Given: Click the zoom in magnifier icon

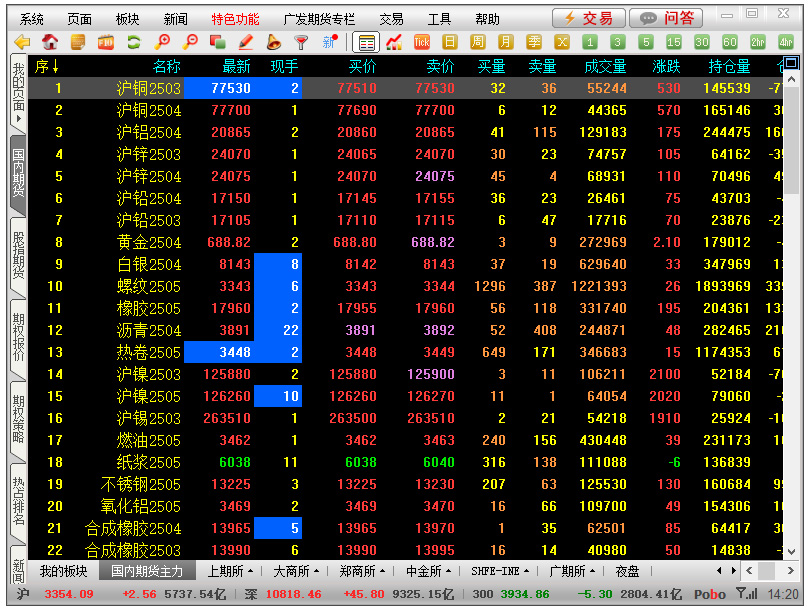Looking at the screenshot, I should tap(162, 42).
